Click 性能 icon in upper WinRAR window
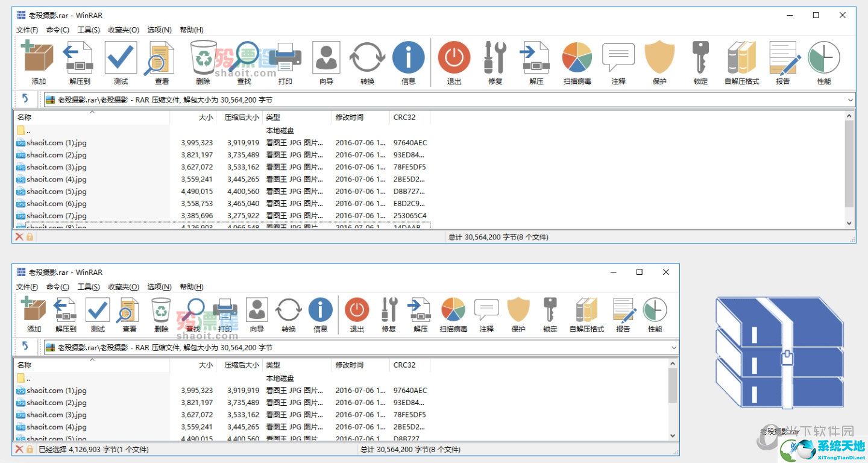Image resolution: width=868 pixels, height=463 pixels. pyautogui.click(x=824, y=57)
